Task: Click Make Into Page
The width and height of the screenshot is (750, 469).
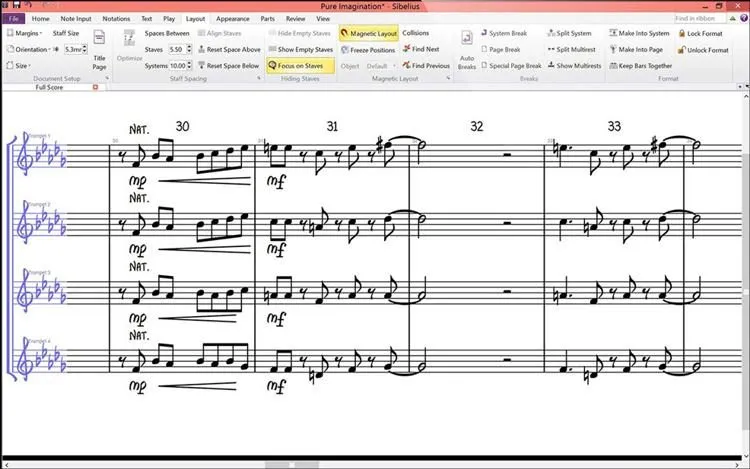Action: [636, 49]
